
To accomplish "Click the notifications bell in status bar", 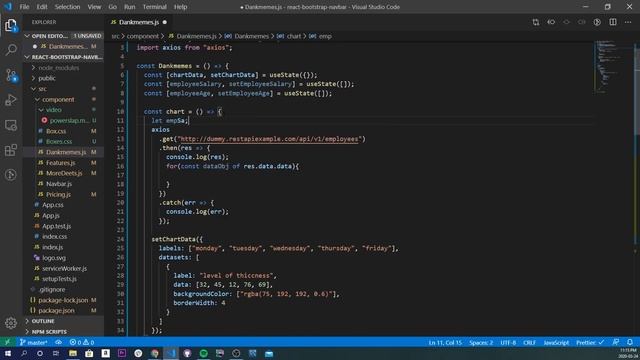I will pyautogui.click(x=630, y=342).
